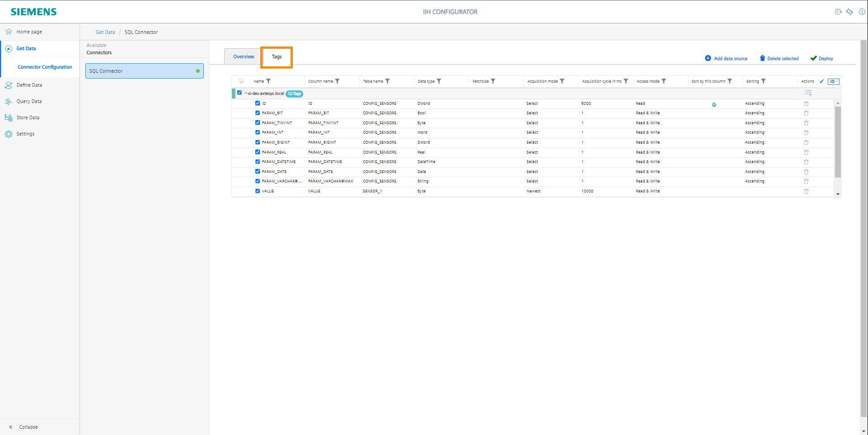Click the trash icon for VALUE row
This screenshot has height=435, width=868.
806,192
